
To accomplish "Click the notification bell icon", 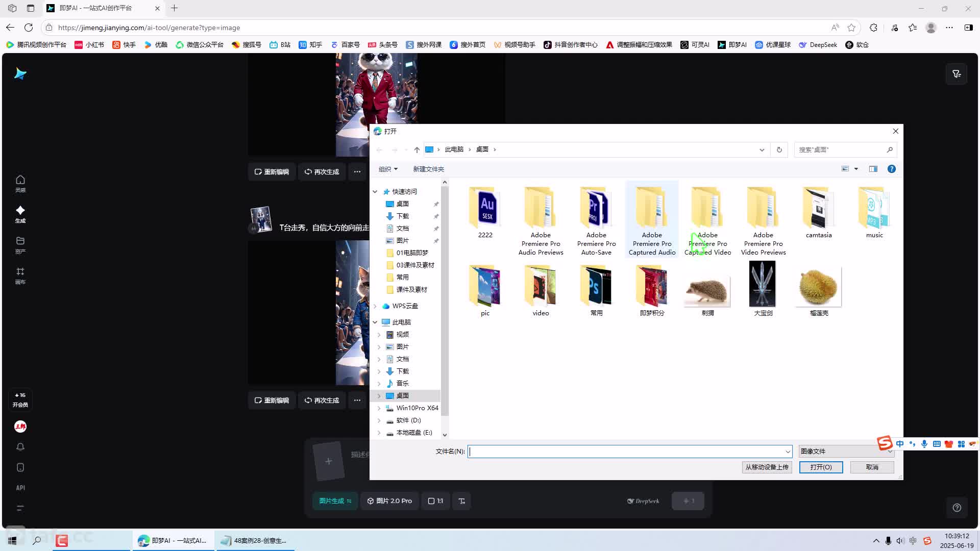I will point(20,447).
